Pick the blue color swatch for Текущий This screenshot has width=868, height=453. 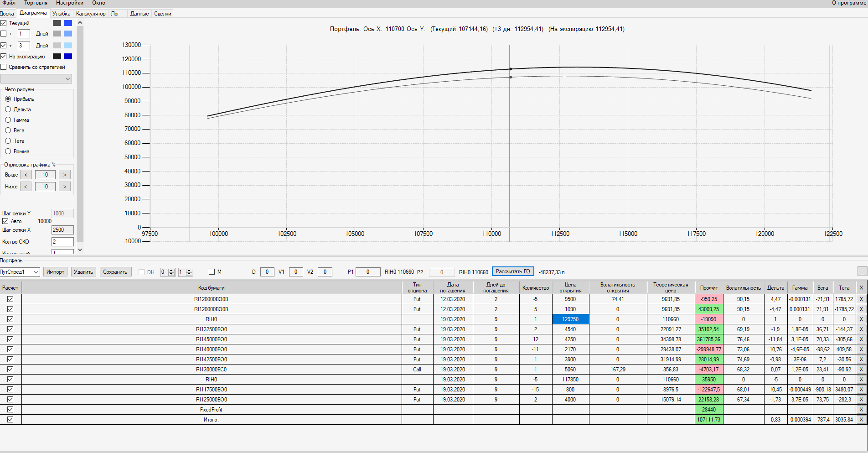(68, 23)
